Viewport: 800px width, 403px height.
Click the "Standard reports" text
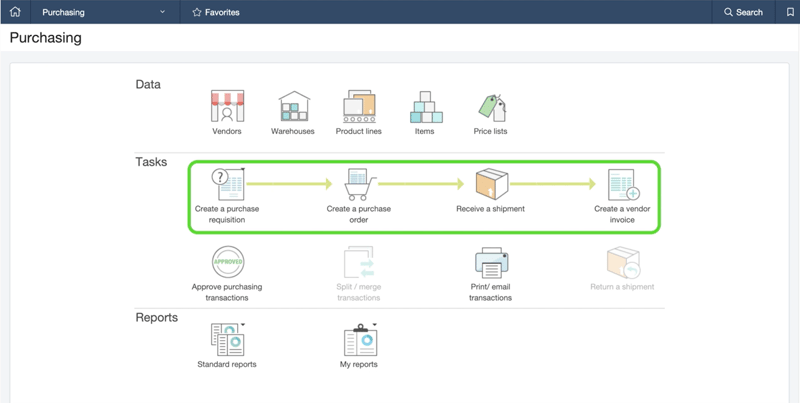click(x=227, y=364)
